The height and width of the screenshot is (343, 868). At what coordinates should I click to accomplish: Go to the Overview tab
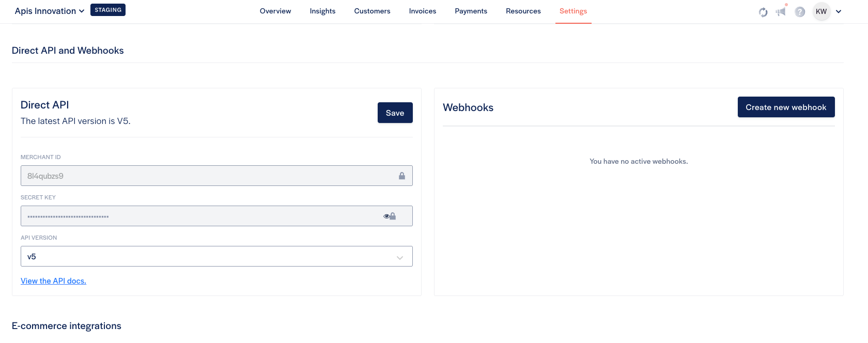pyautogui.click(x=275, y=11)
